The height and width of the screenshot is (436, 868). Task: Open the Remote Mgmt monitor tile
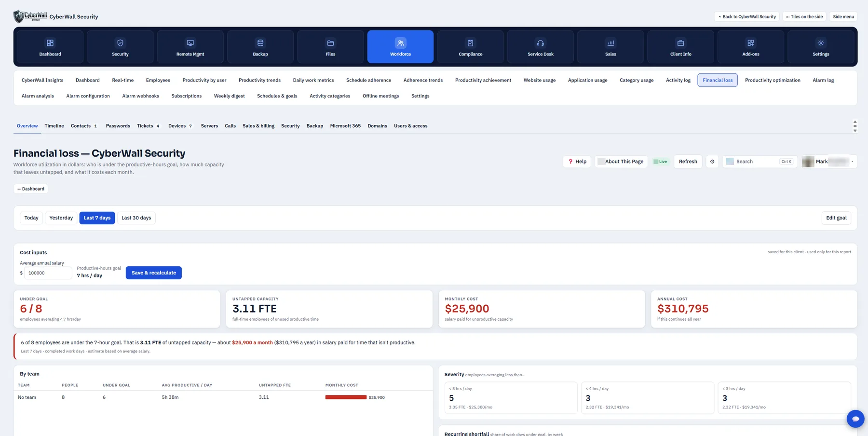click(190, 47)
